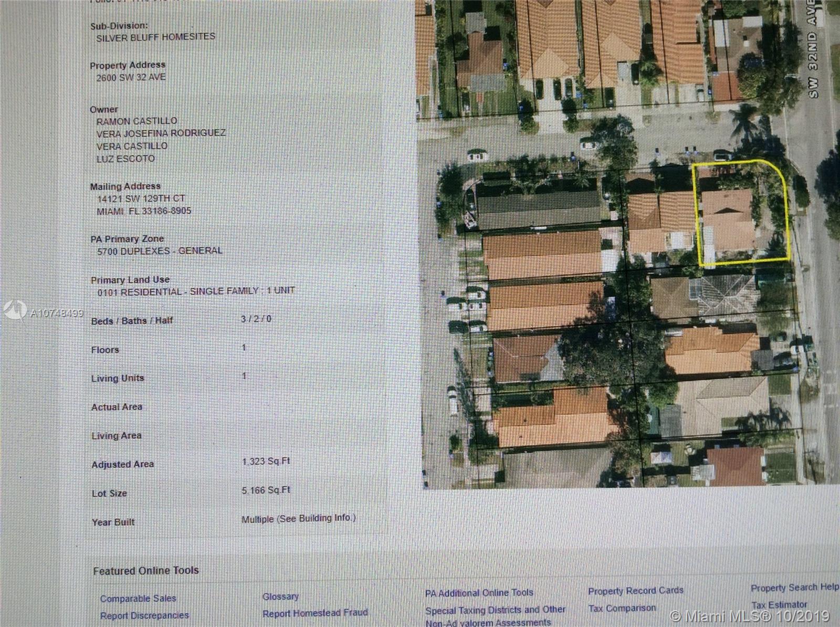Viewport: 840px width, 627px height.
Task: Click Special Taxing Districts and Other link
Action: click(495, 610)
